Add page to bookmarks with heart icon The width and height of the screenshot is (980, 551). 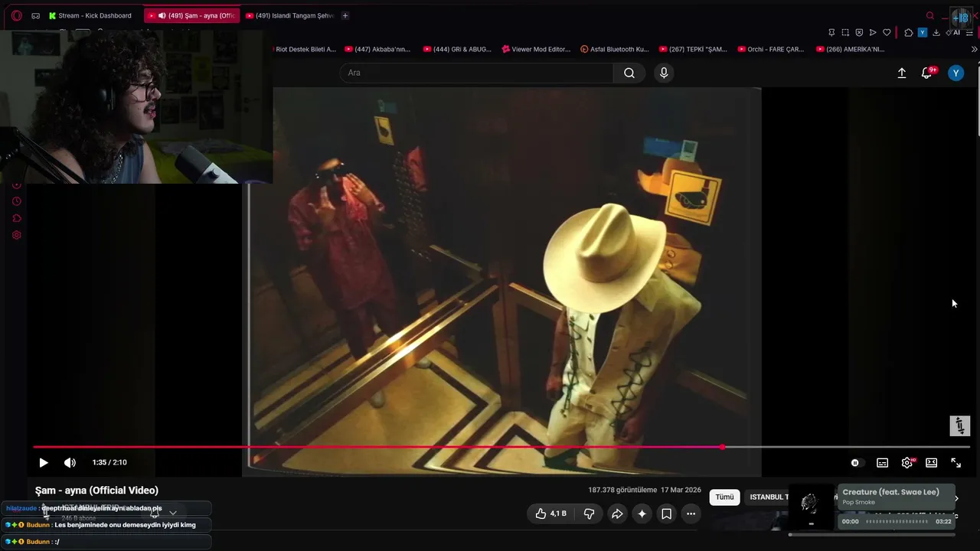click(887, 32)
